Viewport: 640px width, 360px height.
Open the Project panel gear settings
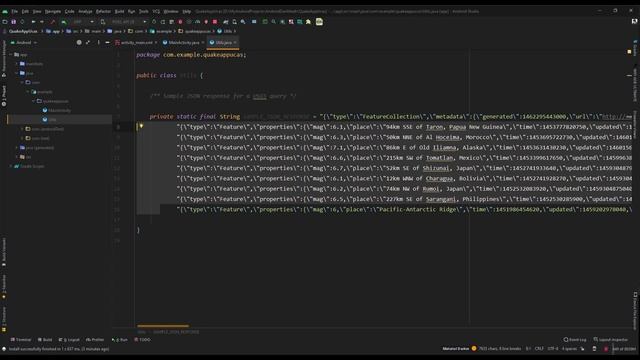click(79, 42)
